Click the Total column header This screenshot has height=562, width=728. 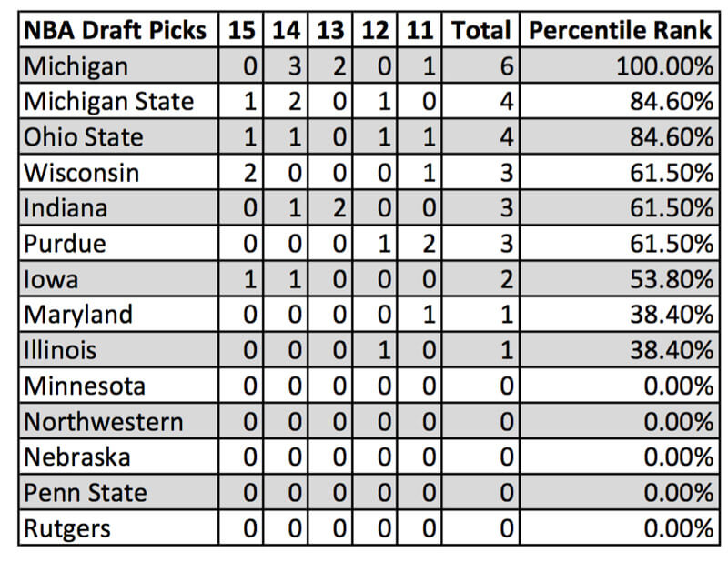(480, 31)
